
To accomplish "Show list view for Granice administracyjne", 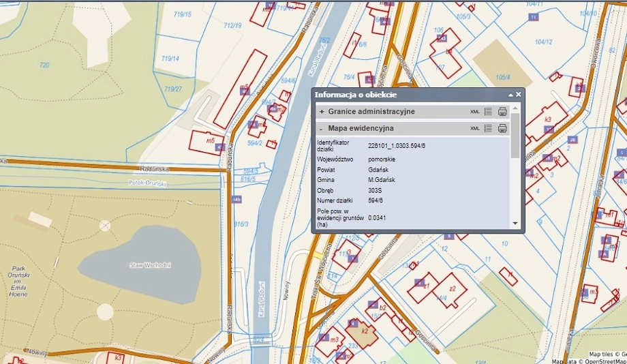I will tap(488, 112).
